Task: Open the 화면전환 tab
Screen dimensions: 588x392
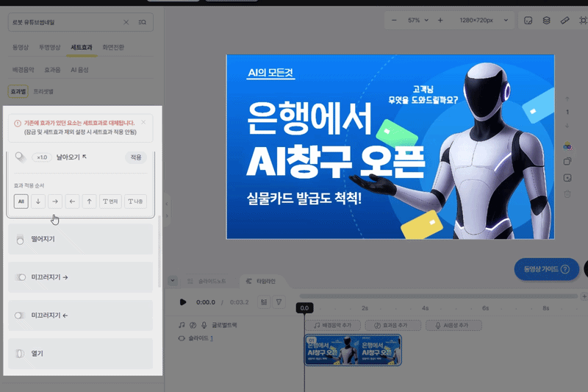Action: (x=113, y=47)
